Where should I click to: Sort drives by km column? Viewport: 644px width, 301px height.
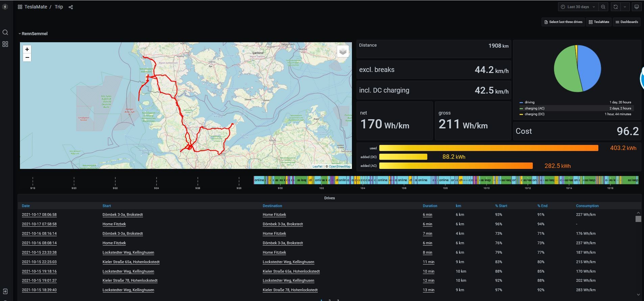458,206
